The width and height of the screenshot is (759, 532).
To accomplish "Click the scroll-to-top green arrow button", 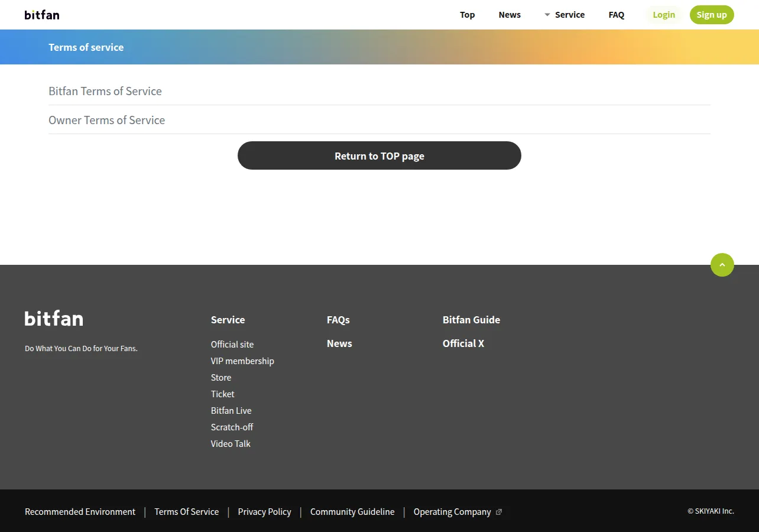I will [x=722, y=265].
